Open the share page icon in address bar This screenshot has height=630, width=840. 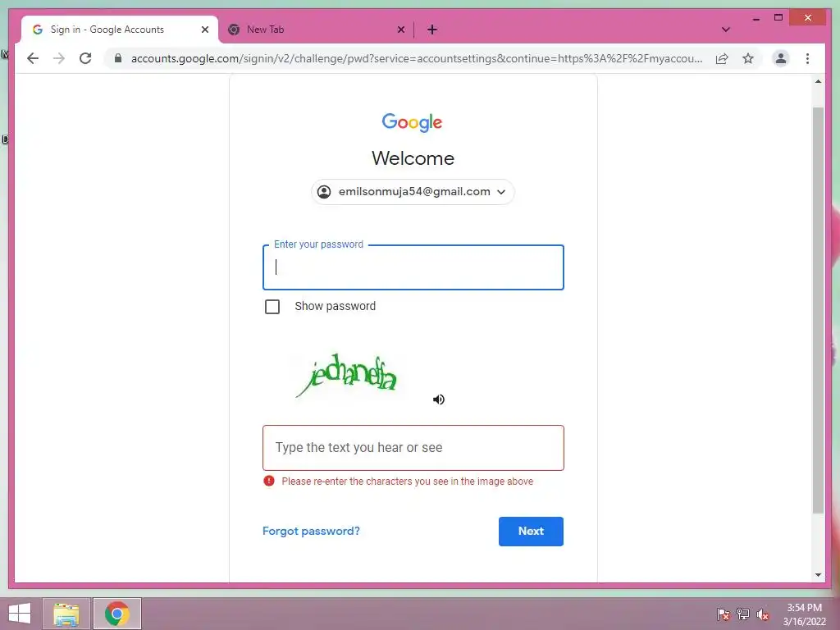(722, 58)
